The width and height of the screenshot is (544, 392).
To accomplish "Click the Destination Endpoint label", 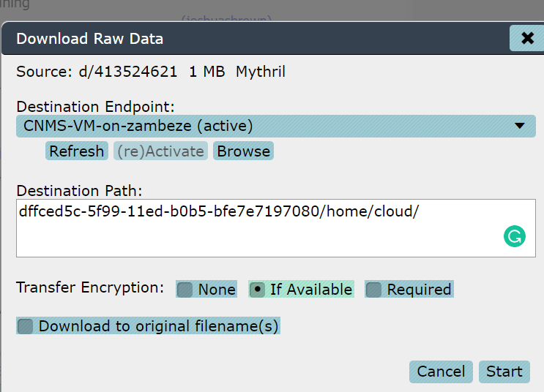I will [95, 106].
